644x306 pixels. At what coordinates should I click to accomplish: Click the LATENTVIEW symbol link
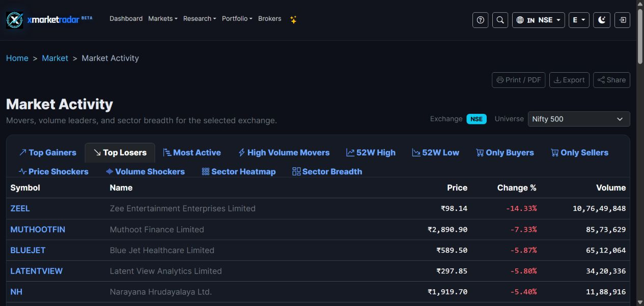37,271
